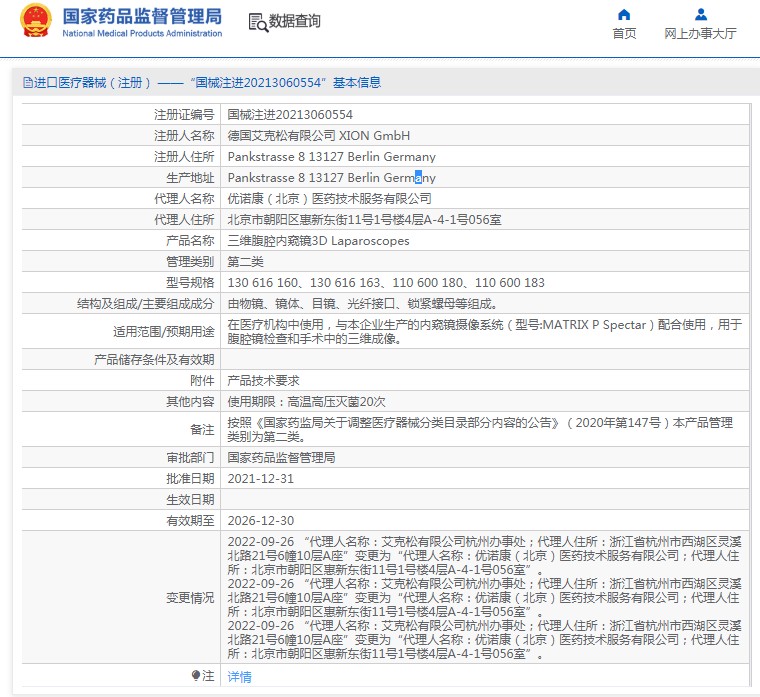Click management class 第二类 value

point(245,262)
